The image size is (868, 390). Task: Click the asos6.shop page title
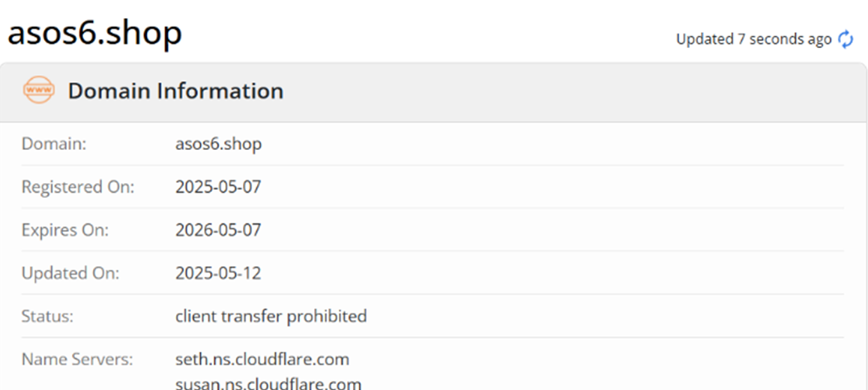[94, 34]
